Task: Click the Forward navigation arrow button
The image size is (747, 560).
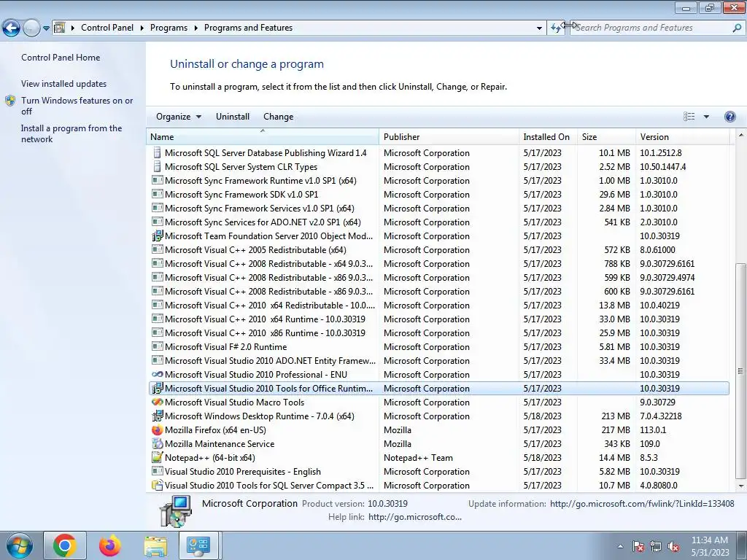Action: click(x=31, y=28)
